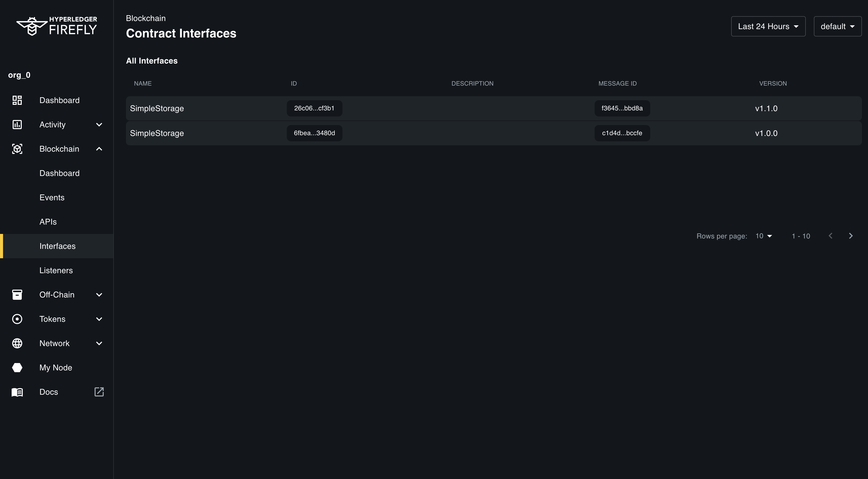Open the default namespace dropdown
Image resolution: width=868 pixels, height=479 pixels.
tap(838, 26)
